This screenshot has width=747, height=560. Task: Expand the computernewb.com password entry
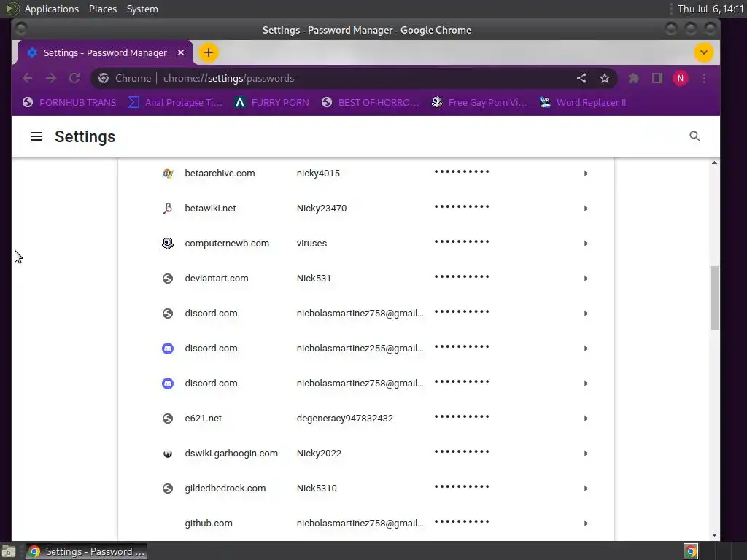click(x=586, y=244)
